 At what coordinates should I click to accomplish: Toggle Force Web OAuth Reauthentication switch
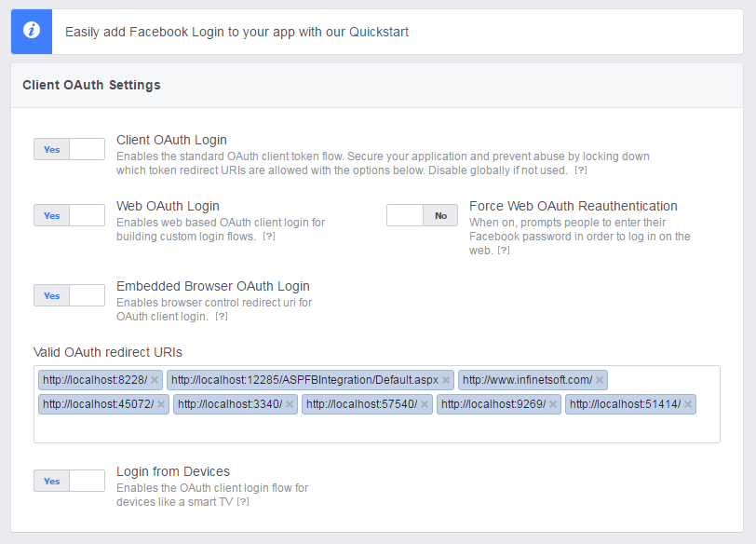[x=422, y=215]
